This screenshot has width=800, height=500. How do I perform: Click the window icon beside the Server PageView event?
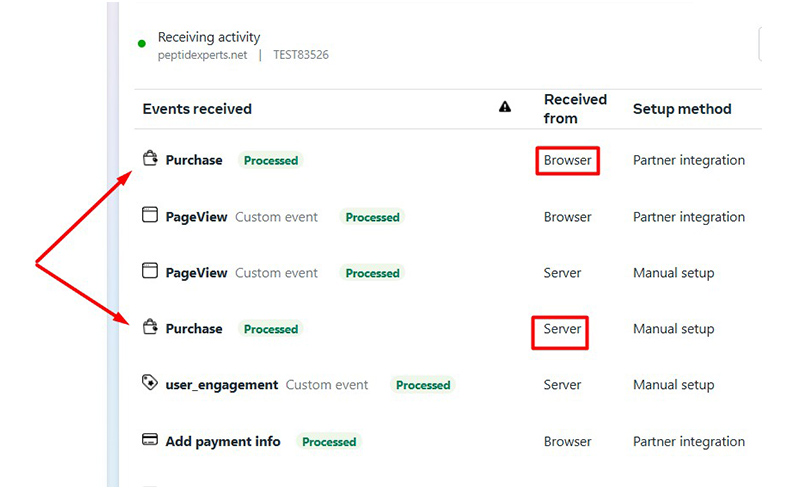coord(149,270)
